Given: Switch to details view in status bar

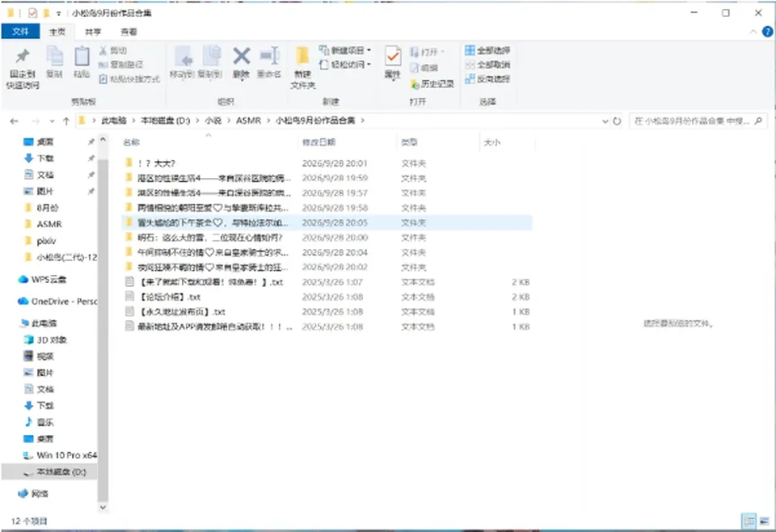Looking at the screenshot, I should pos(749,521).
